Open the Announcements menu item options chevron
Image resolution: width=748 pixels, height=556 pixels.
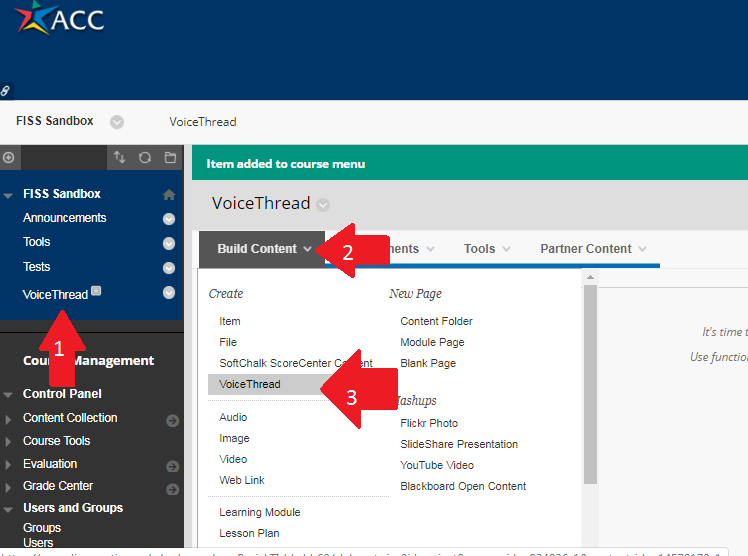pyautogui.click(x=169, y=219)
